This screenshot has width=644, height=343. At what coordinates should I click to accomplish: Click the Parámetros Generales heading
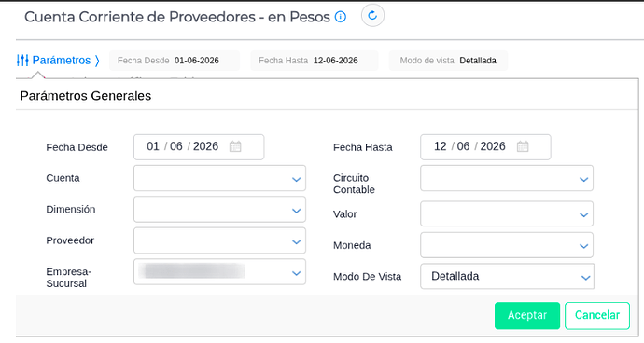86,96
